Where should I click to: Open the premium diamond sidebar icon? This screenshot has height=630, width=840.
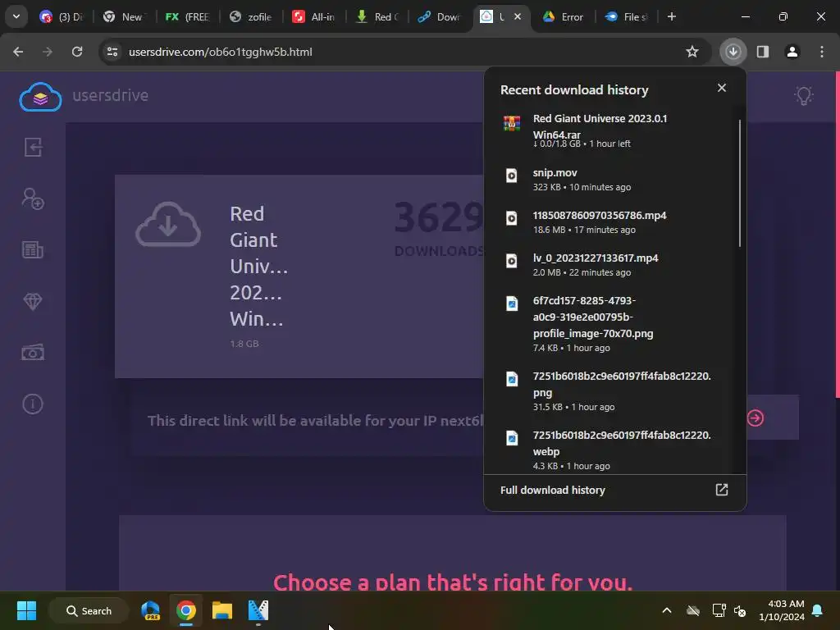[33, 301]
